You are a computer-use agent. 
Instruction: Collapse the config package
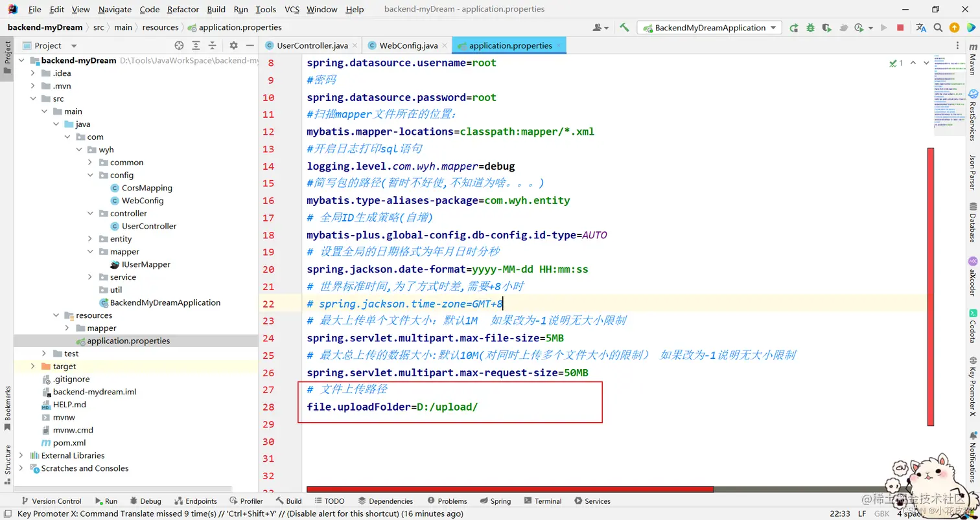90,175
